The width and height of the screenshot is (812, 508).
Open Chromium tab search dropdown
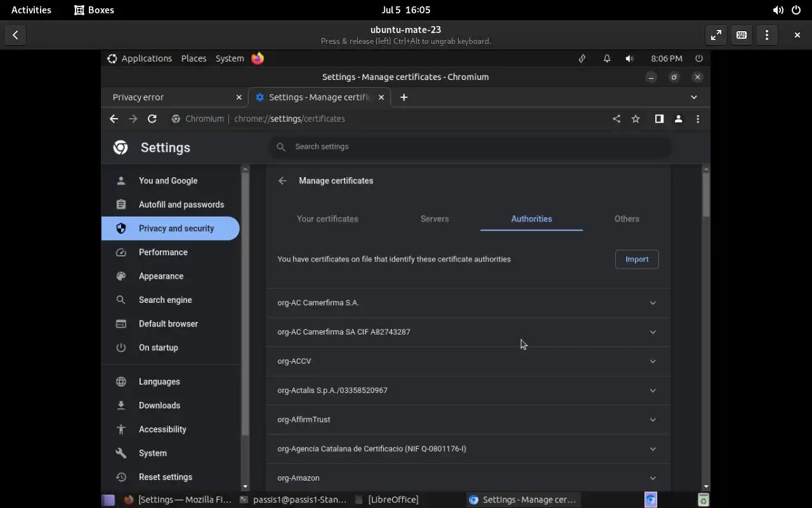point(693,97)
